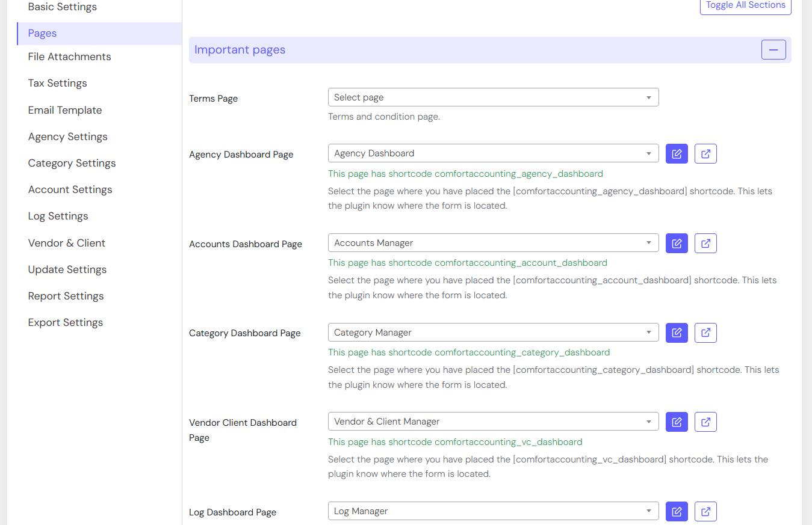812x525 pixels.
Task: Go to Tax Settings in sidebar
Action: (x=58, y=83)
